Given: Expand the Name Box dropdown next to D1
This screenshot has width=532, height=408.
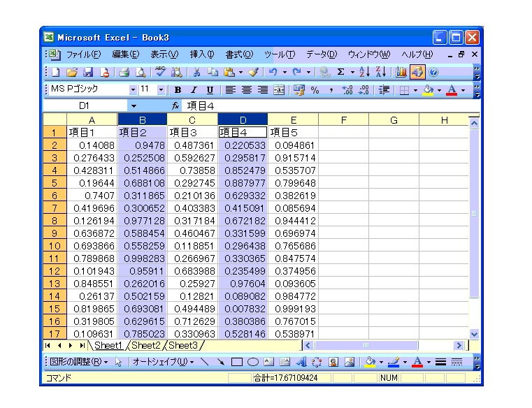Looking at the screenshot, I should pos(134,106).
